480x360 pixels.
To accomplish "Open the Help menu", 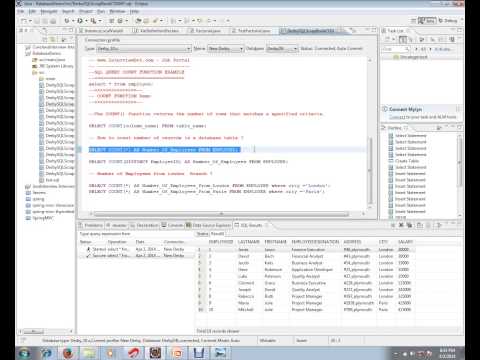I will 134,11.
